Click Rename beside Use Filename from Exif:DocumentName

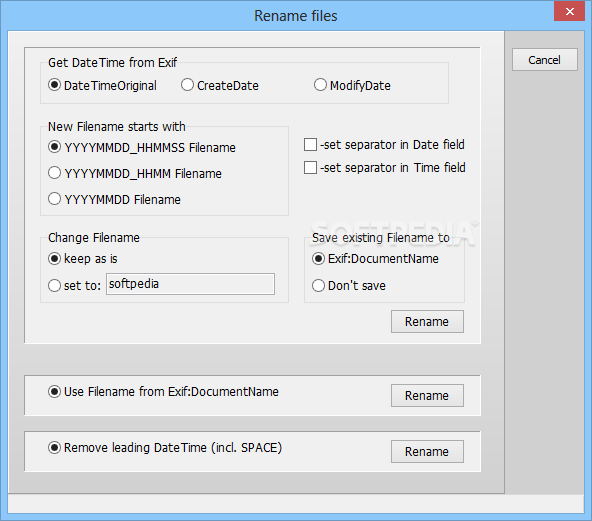pos(427,396)
